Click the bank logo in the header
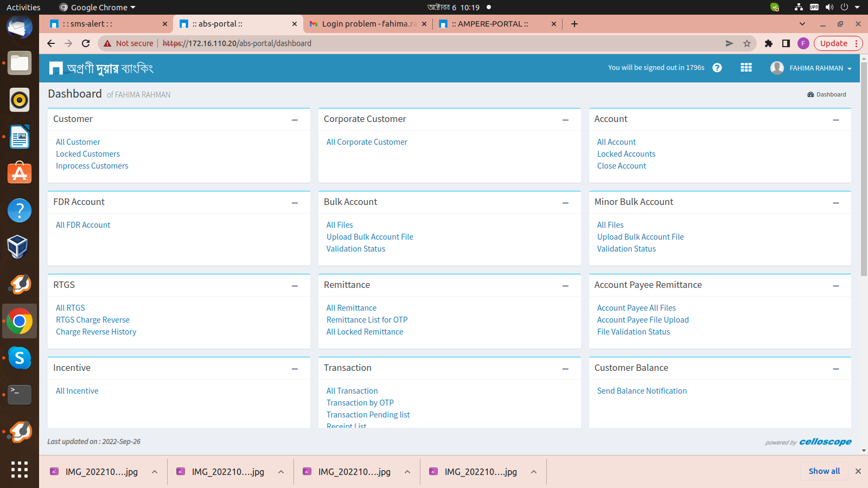The height and width of the screenshot is (488, 868). coord(101,68)
